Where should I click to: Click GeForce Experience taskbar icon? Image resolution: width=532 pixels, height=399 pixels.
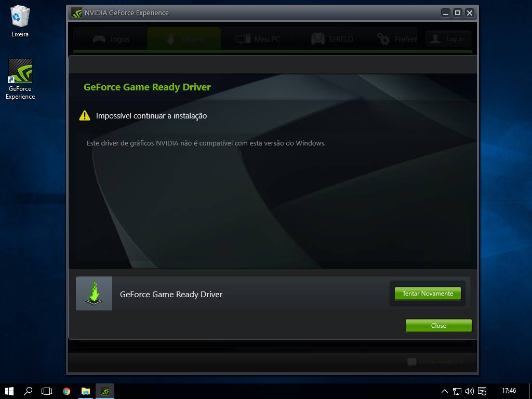(x=105, y=391)
